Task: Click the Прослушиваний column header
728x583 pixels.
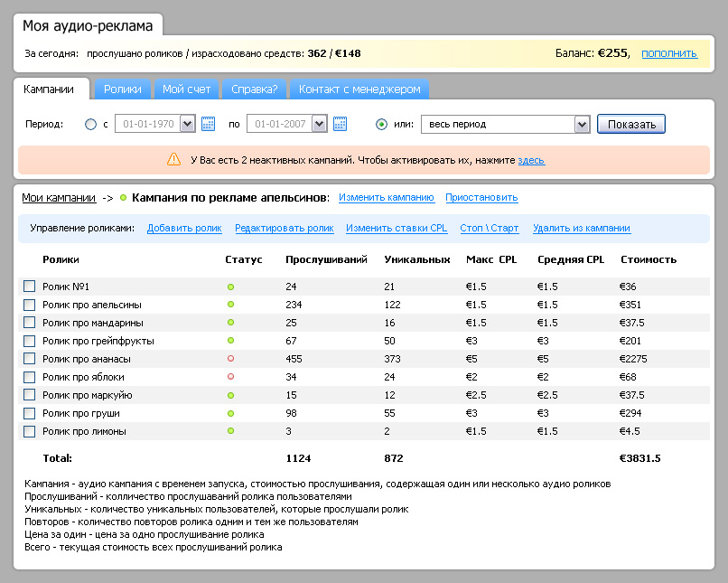Action: [x=326, y=259]
